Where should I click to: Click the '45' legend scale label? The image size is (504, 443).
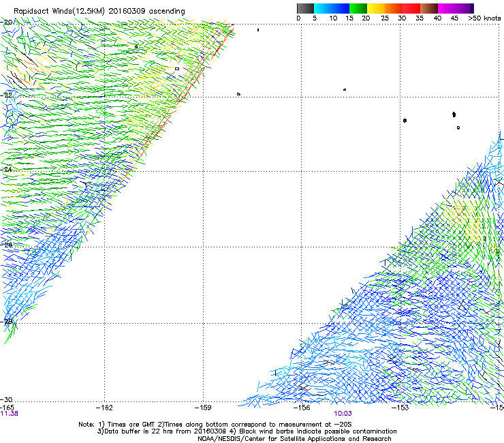pos(454,18)
